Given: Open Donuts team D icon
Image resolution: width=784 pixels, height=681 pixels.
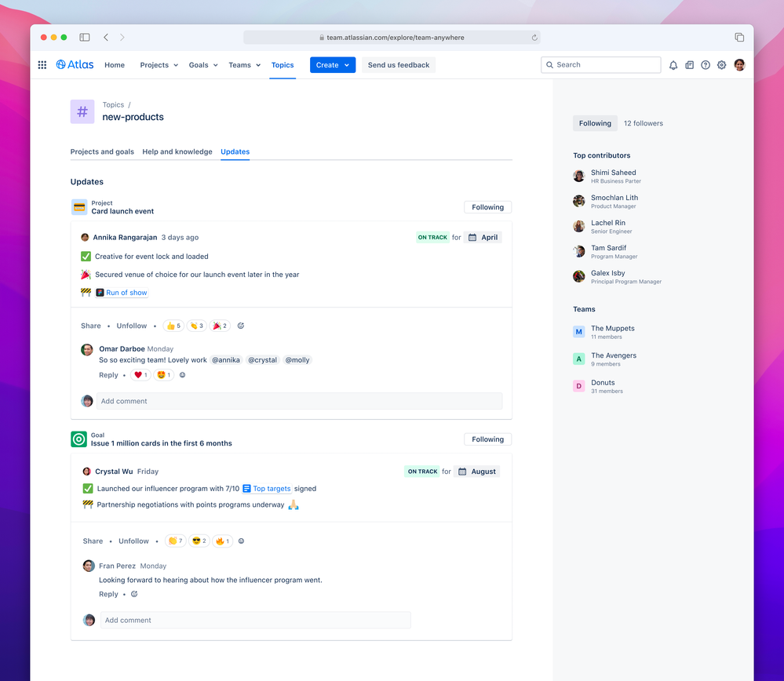Looking at the screenshot, I should [x=579, y=386].
